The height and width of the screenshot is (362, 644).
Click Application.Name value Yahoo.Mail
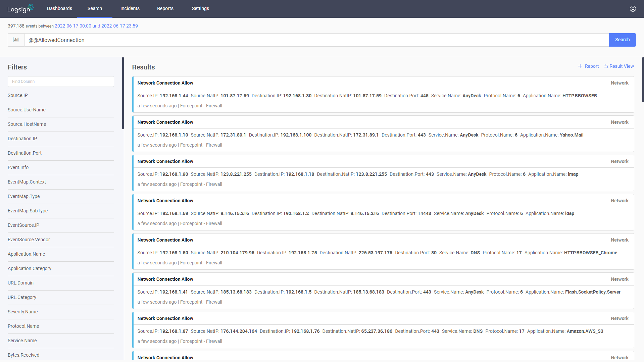(572, 135)
